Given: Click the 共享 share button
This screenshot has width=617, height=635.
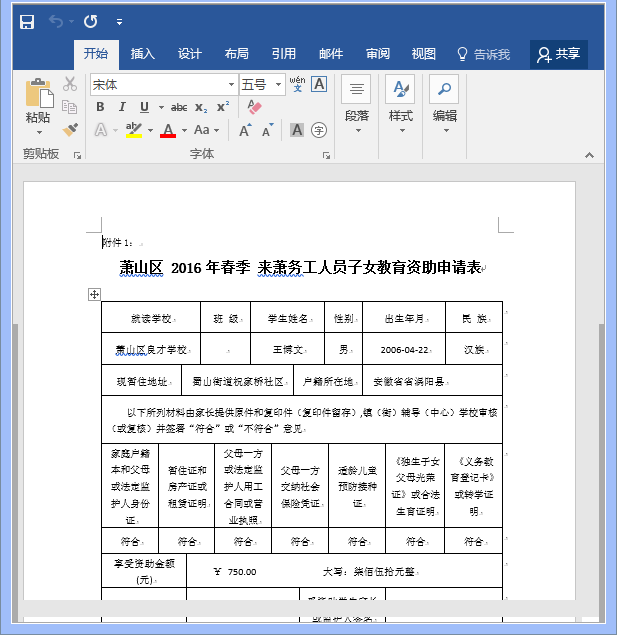Looking at the screenshot, I should point(559,54).
